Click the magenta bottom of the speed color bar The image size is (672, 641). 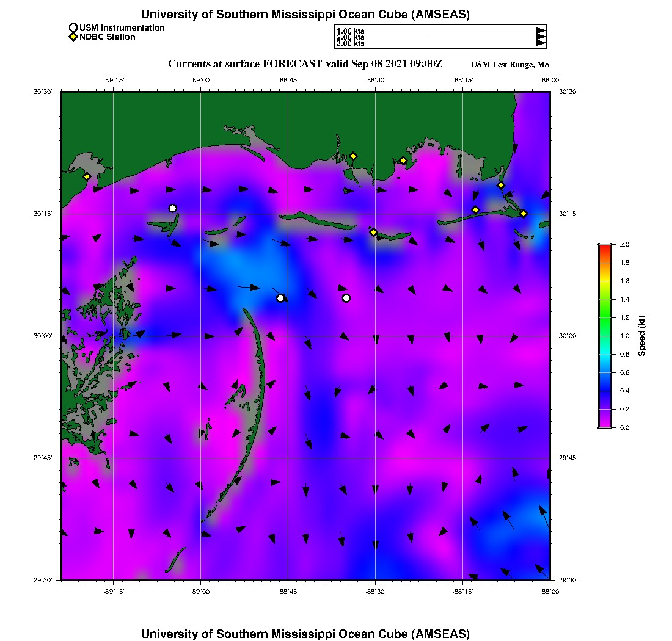coord(605,425)
